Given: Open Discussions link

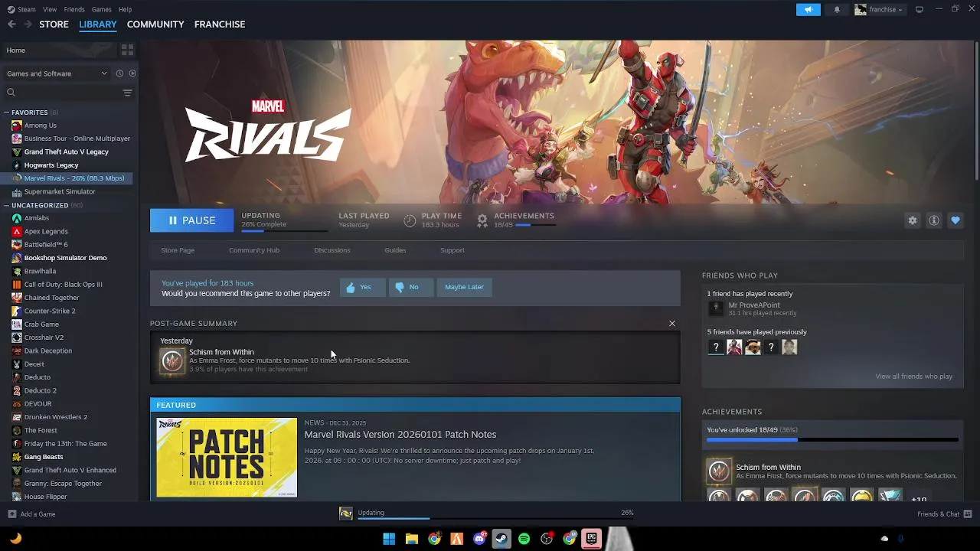Looking at the screenshot, I should pos(332,250).
